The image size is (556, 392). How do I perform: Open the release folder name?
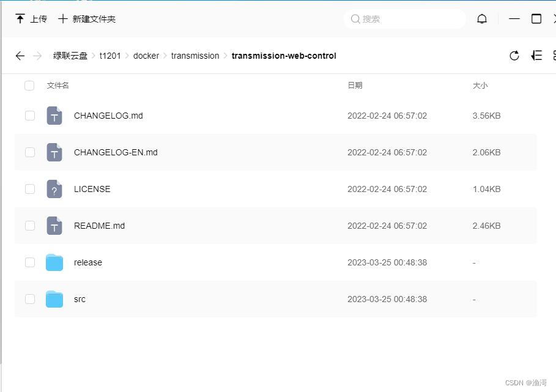point(88,262)
